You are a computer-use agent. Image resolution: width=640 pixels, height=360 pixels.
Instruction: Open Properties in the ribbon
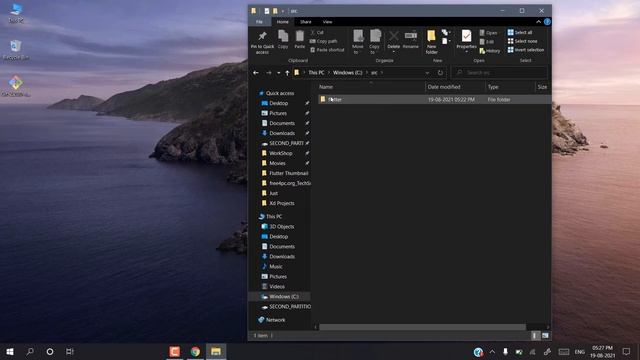[466, 41]
